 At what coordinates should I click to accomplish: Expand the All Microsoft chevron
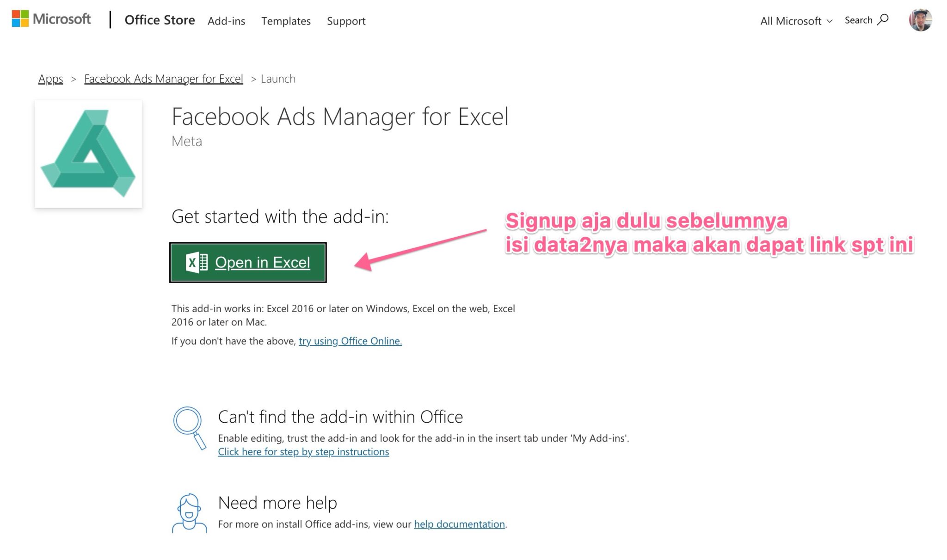coord(829,21)
